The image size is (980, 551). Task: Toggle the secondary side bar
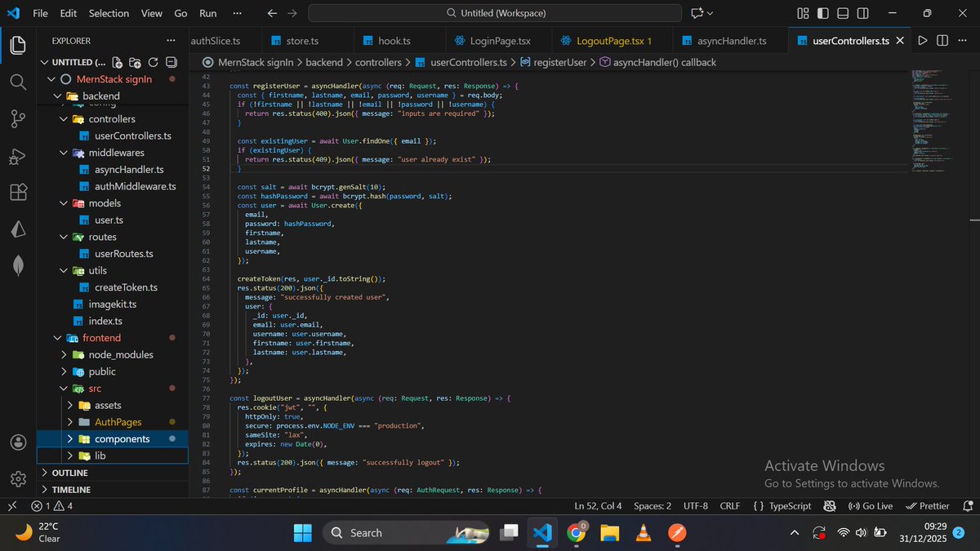864,13
